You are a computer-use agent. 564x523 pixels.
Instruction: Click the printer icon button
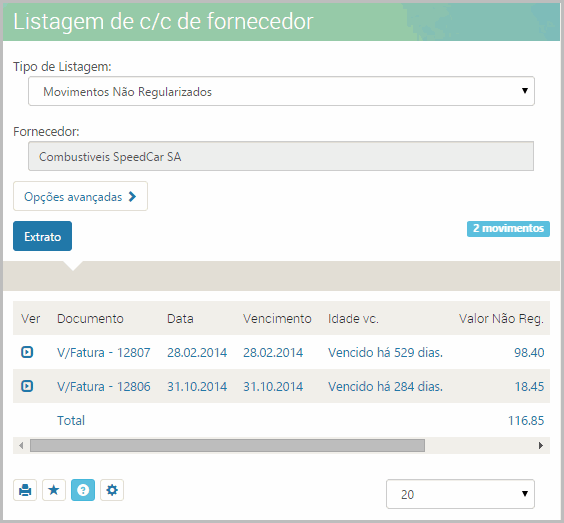coord(25,490)
